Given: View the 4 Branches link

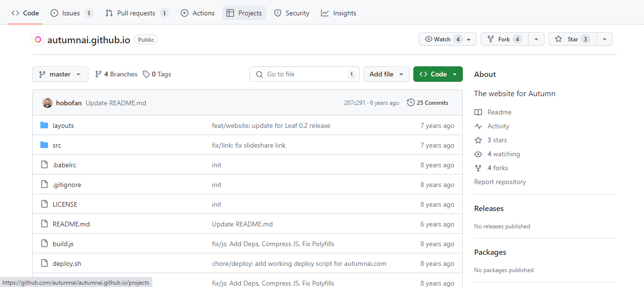Looking at the screenshot, I should (116, 74).
